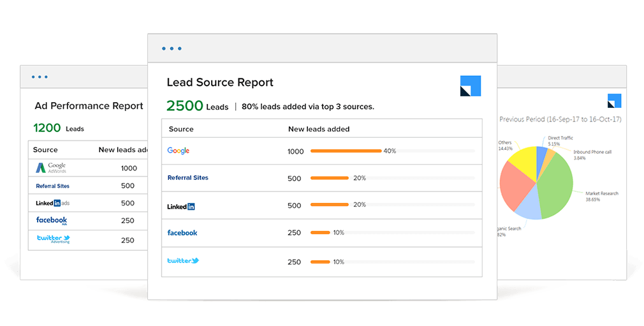
Task: Click the Ad Performance Report title
Action: (x=89, y=106)
